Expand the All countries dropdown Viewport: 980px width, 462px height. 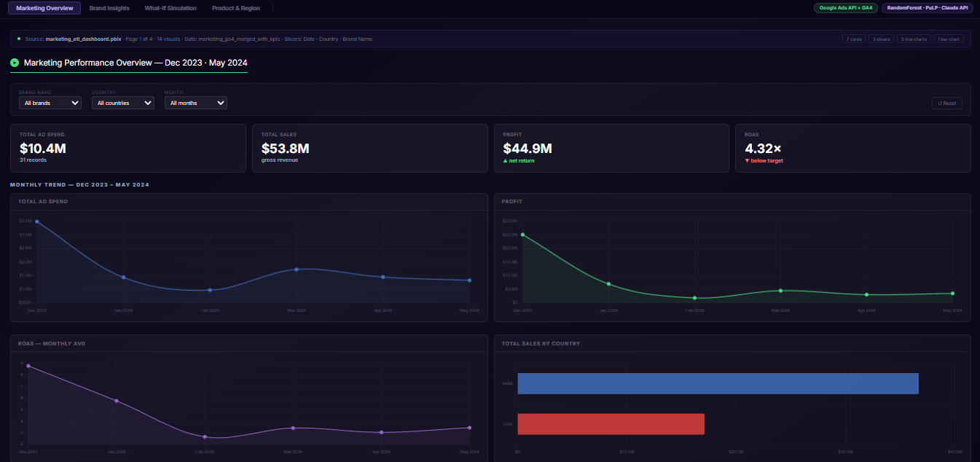[x=123, y=103]
